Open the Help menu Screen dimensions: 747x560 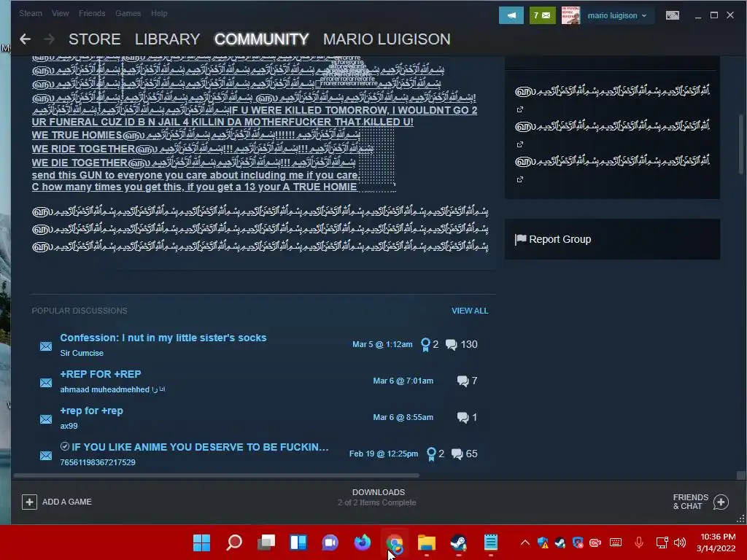pyautogui.click(x=159, y=13)
